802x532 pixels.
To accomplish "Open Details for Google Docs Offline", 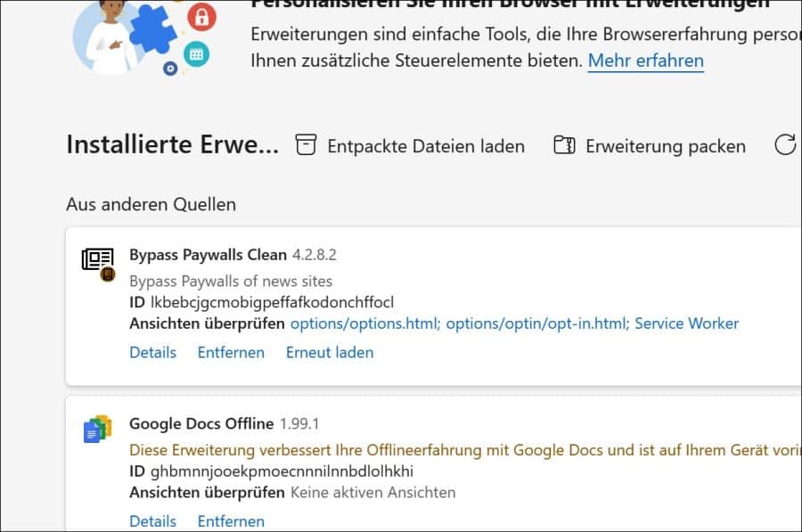I will coord(152,521).
